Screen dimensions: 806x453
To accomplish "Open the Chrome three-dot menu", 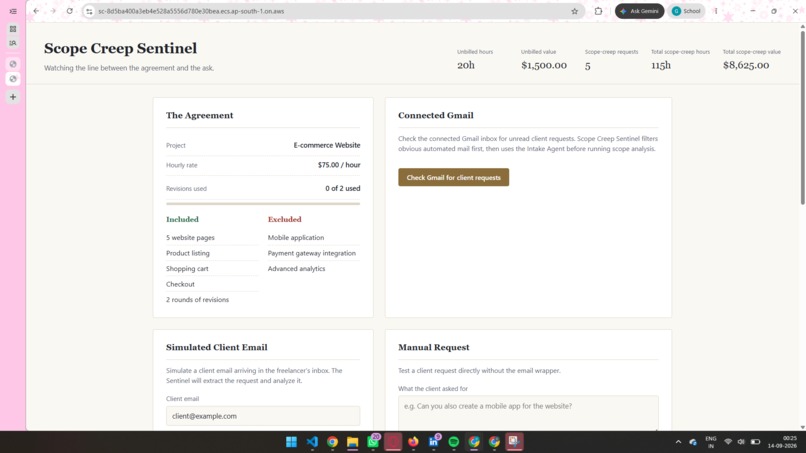I will coord(716,11).
